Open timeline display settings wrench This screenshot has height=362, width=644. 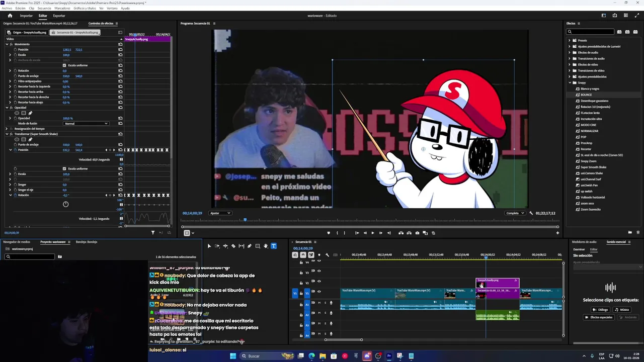(x=327, y=255)
